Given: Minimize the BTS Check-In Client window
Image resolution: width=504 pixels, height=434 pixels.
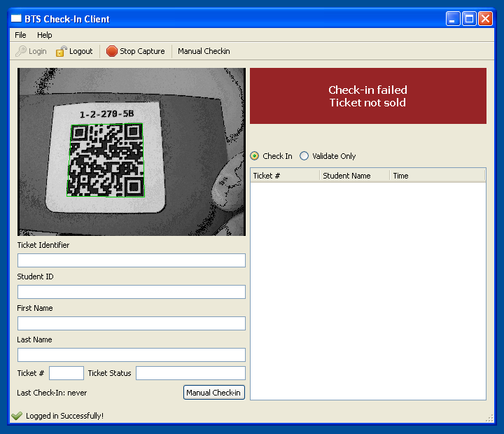Looking at the screenshot, I should [453, 19].
